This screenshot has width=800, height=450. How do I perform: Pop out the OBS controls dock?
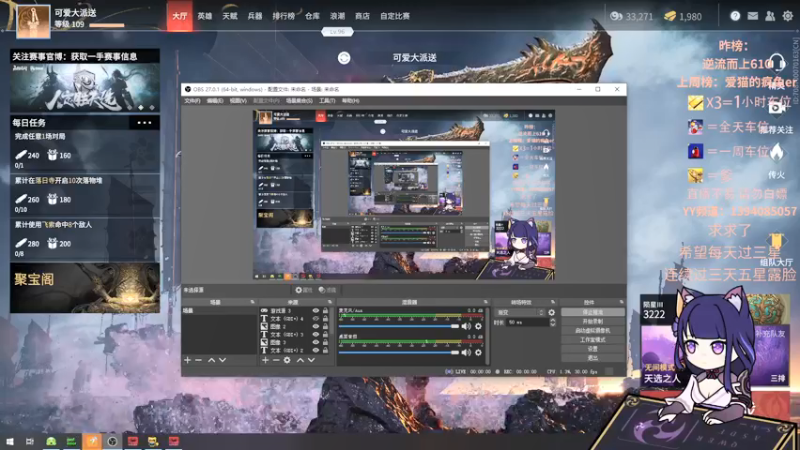pyautogui.click(x=621, y=302)
